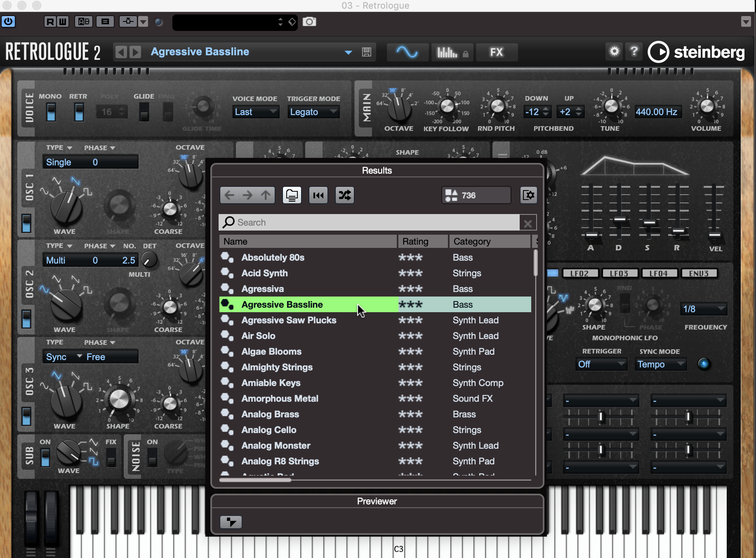Click the rewind to first result icon
This screenshot has height=558, width=756.
click(x=318, y=195)
